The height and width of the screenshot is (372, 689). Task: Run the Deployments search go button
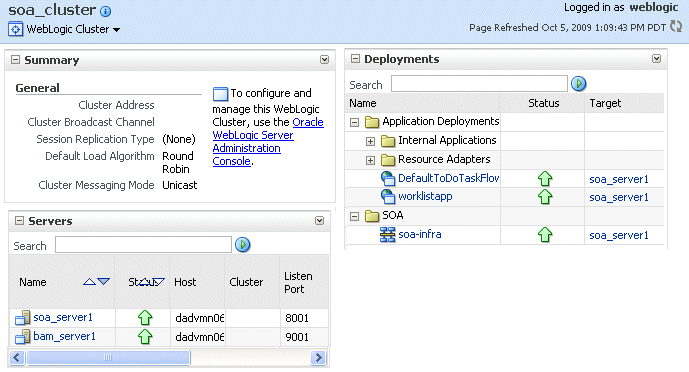tap(578, 83)
